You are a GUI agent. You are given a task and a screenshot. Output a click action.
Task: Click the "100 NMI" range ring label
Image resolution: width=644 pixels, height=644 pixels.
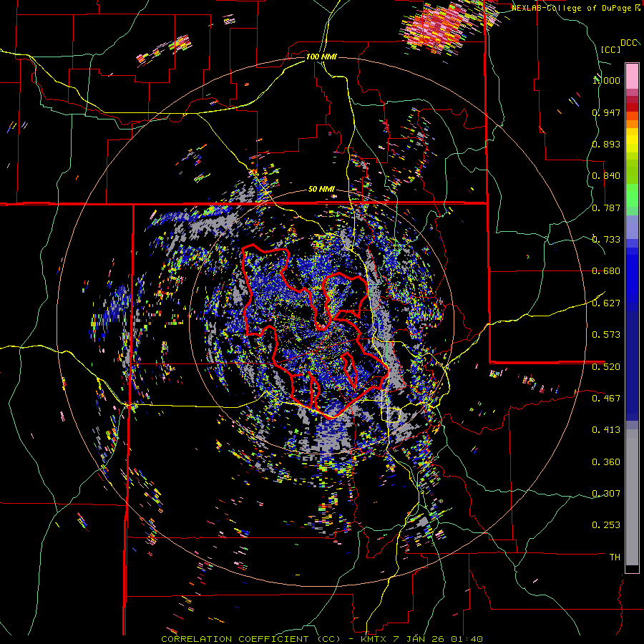[x=321, y=57]
